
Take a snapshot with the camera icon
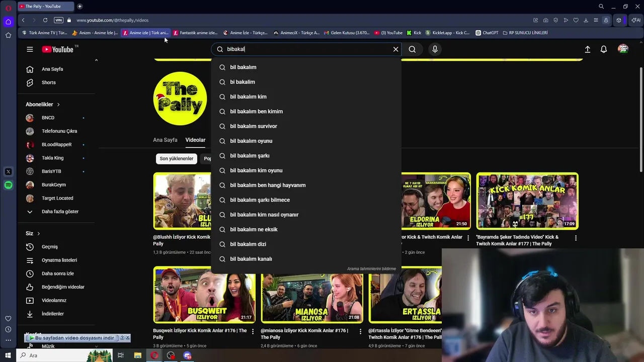point(545,20)
